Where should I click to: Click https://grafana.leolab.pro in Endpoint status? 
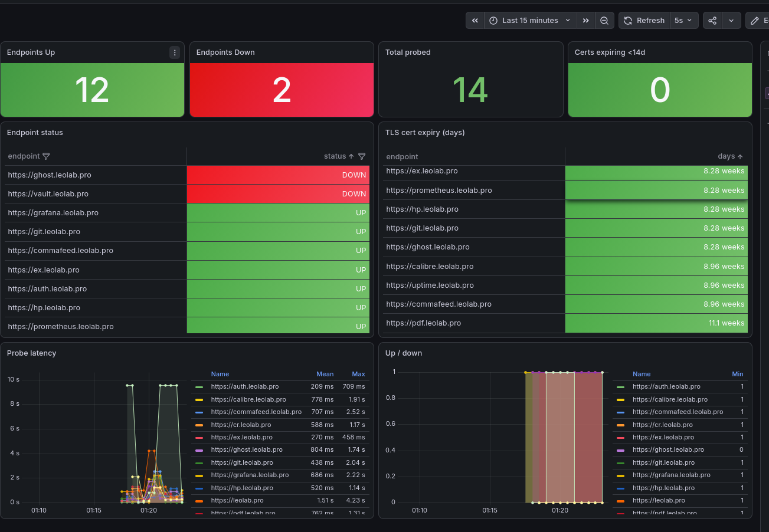pyautogui.click(x=53, y=213)
